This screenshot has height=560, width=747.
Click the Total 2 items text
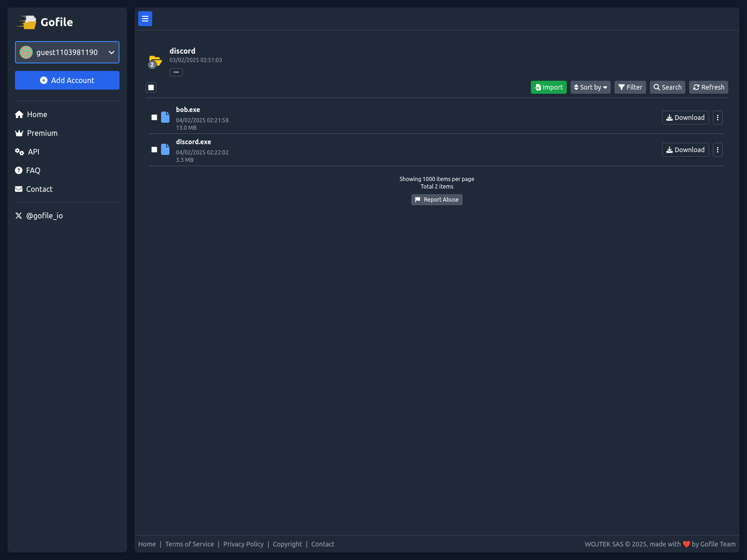[437, 187]
